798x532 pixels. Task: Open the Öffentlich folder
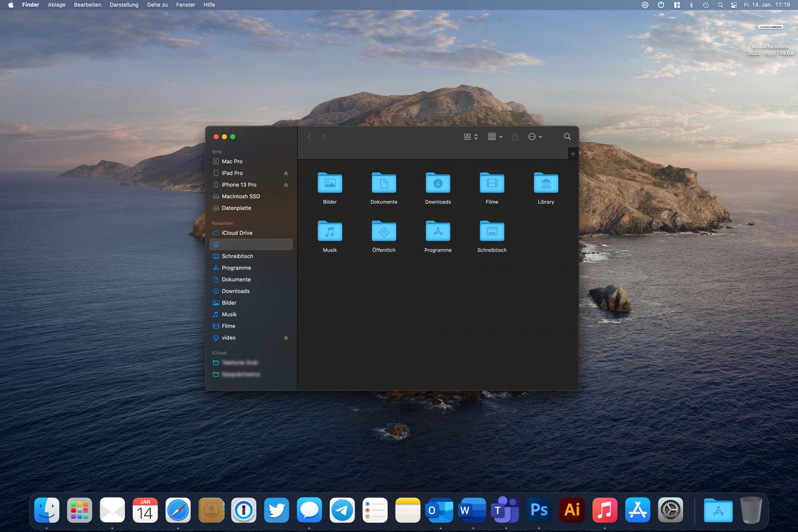383,232
